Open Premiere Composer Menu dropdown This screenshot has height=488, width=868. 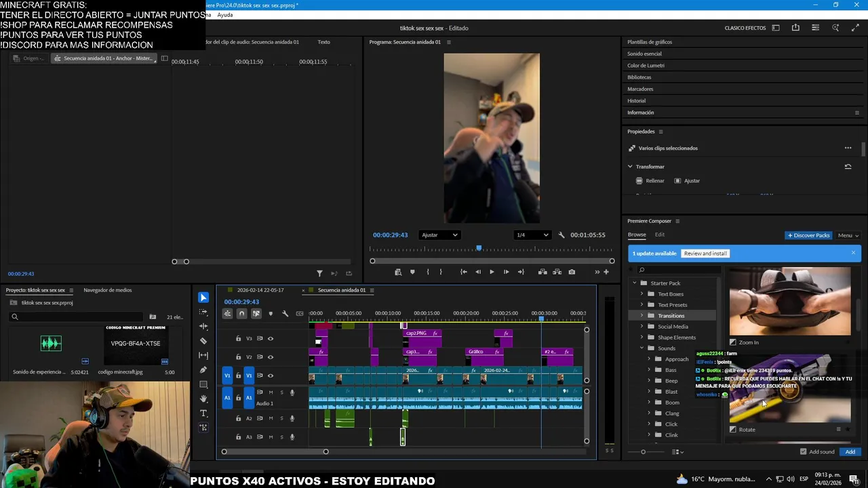[848, 235]
